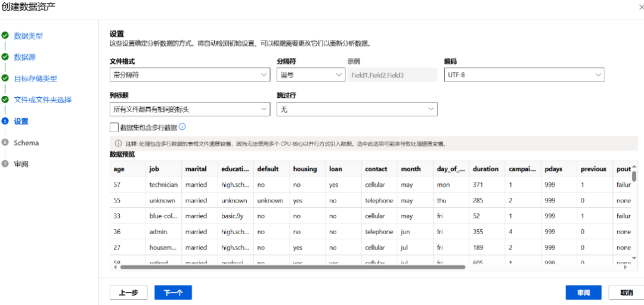Click the blue 审阅 button
This screenshot has height=305, width=644.
coord(584,292)
